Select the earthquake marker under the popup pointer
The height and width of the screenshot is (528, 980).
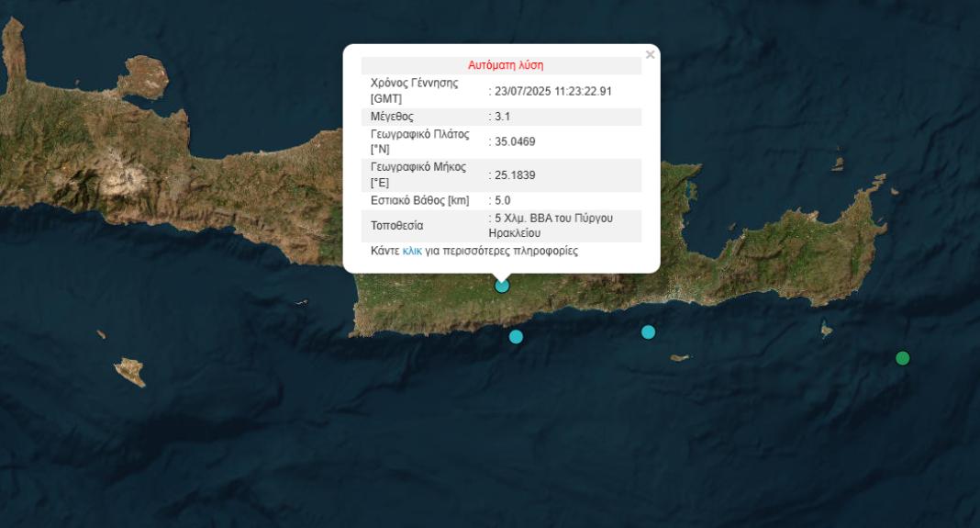pos(502,286)
